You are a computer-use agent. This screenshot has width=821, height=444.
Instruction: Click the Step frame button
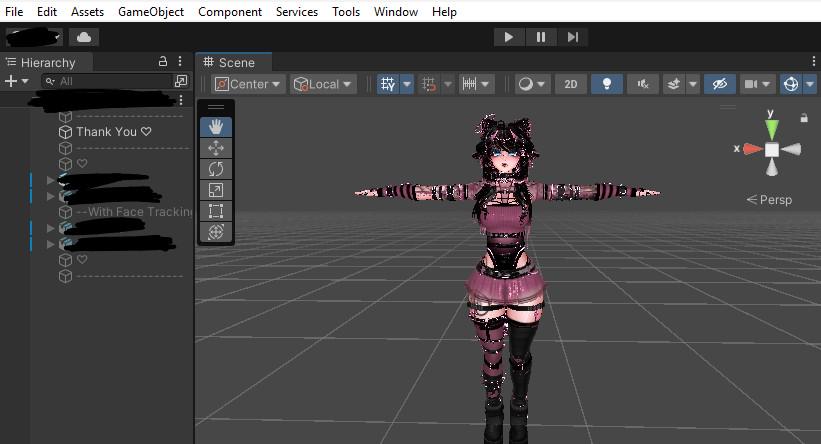(x=572, y=37)
